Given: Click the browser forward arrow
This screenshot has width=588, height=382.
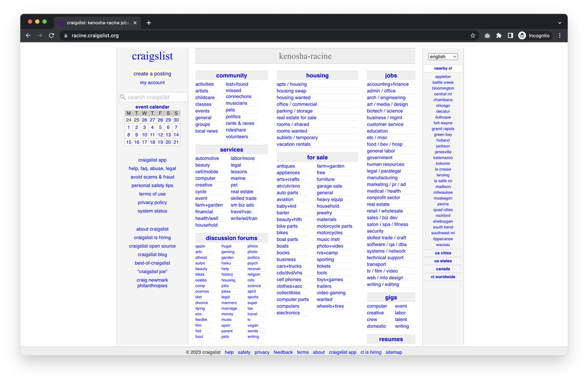Looking at the screenshot, I should [40, 35].
